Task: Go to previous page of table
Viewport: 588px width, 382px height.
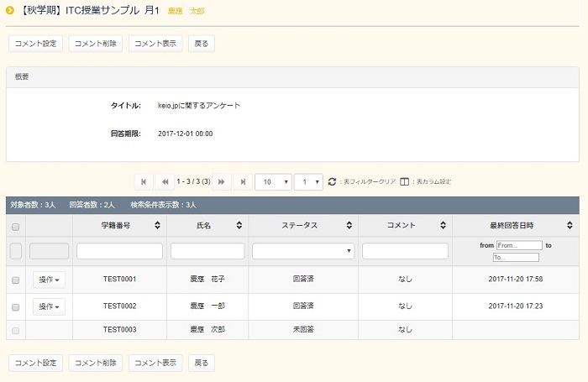Action: [x=165, y=182]
